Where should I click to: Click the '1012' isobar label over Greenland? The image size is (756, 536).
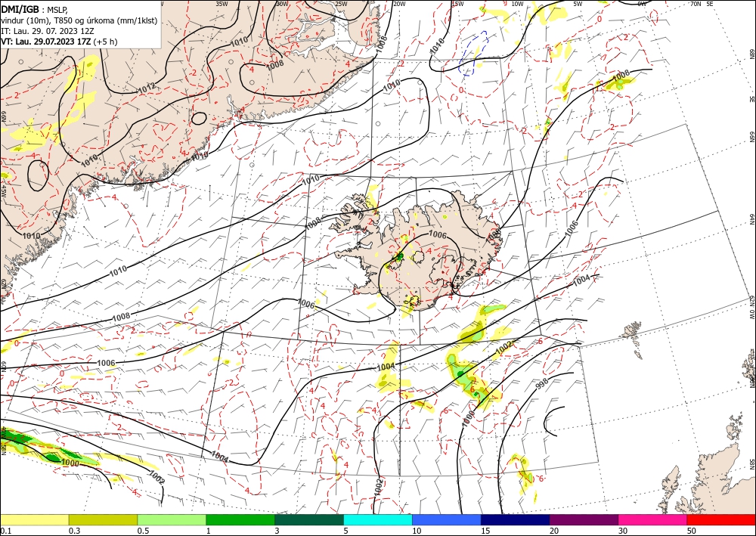tap(147, 88)
